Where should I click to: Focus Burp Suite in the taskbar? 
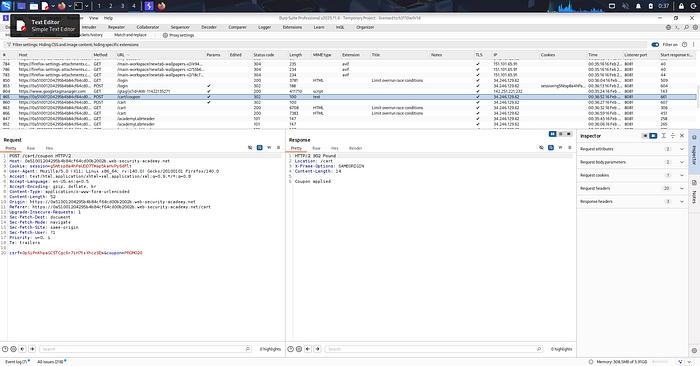tap(149, 6)
